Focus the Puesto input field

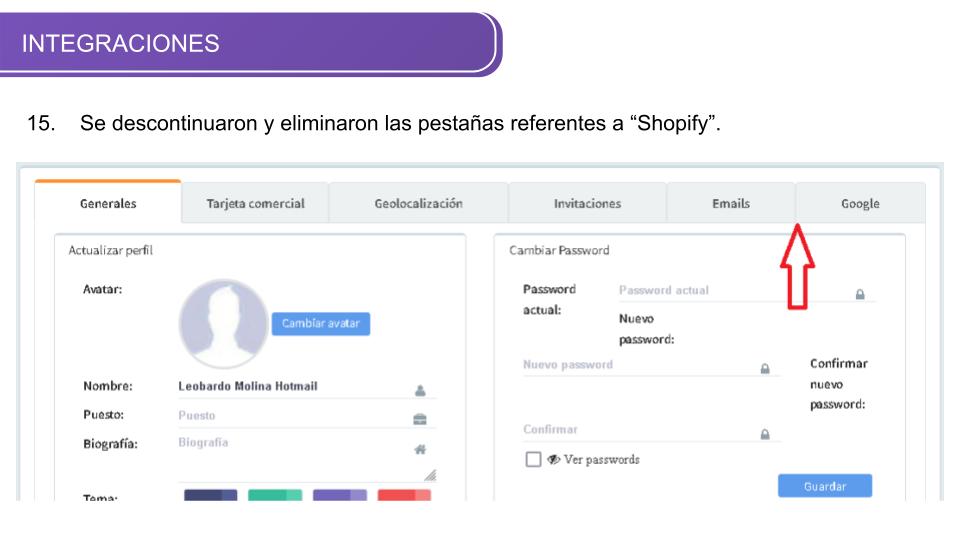[307, 416]
